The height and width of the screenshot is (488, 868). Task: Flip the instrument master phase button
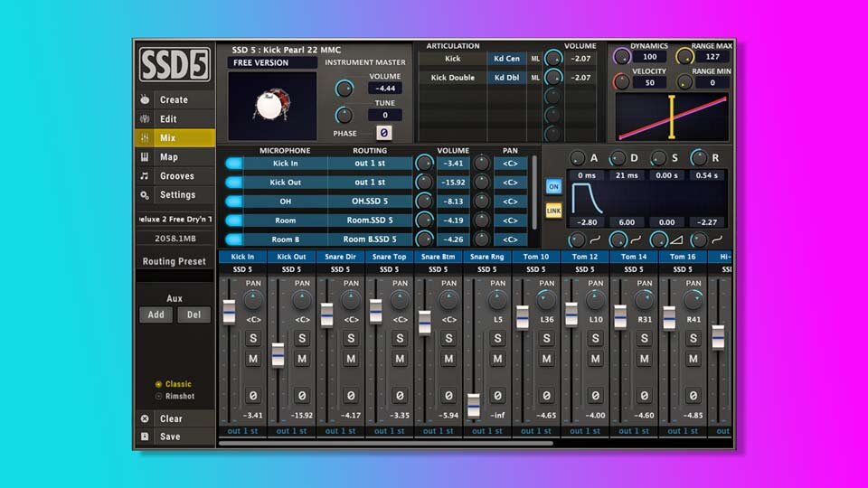click(383, 133)
